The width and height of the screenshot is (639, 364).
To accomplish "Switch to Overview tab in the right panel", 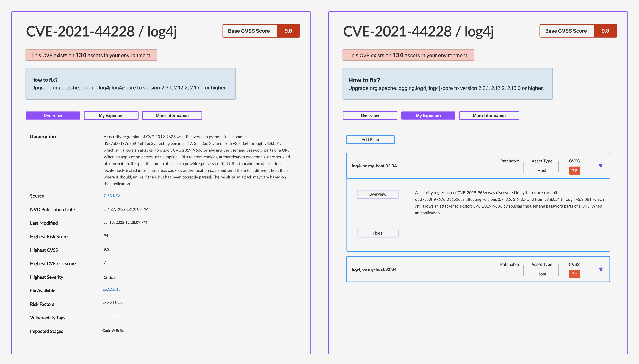I will 370,115.
